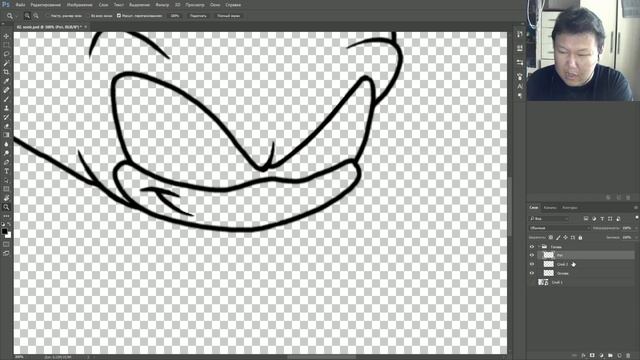Change the screen mode icon
The width and height of the screenshot is (640, 360).
click(x=6, y=253)
